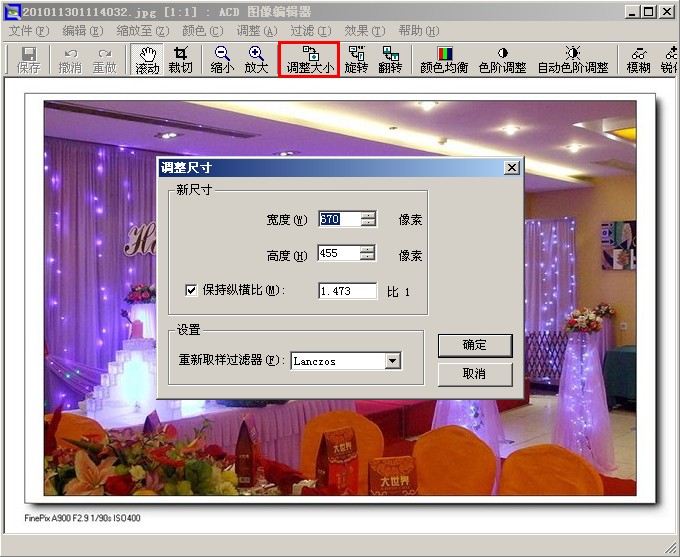The image size is (680, 557).
Task: Run 自动色阶调整 auto levels
Action: coord(572,60)
